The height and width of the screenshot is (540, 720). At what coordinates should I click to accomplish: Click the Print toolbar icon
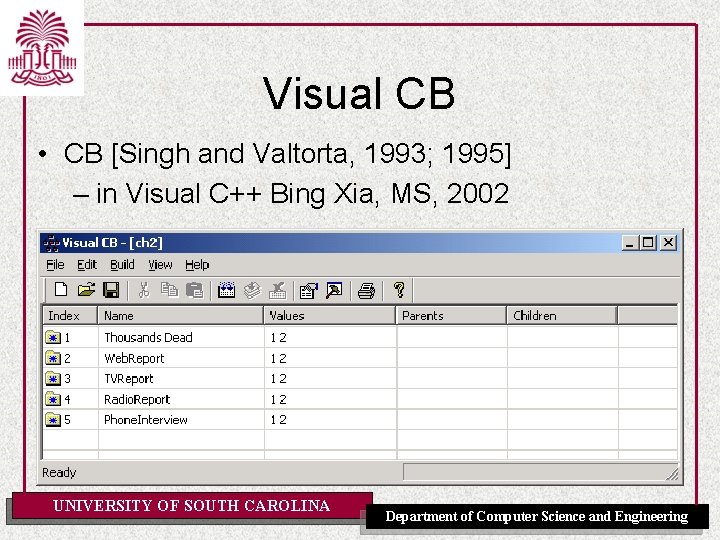tap(366, 291)
